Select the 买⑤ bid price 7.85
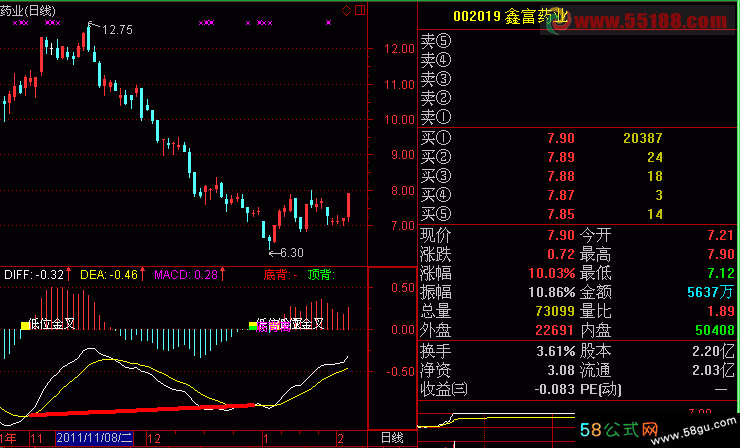The height and width of the screenshot is (448, 740). coord(561,214)
